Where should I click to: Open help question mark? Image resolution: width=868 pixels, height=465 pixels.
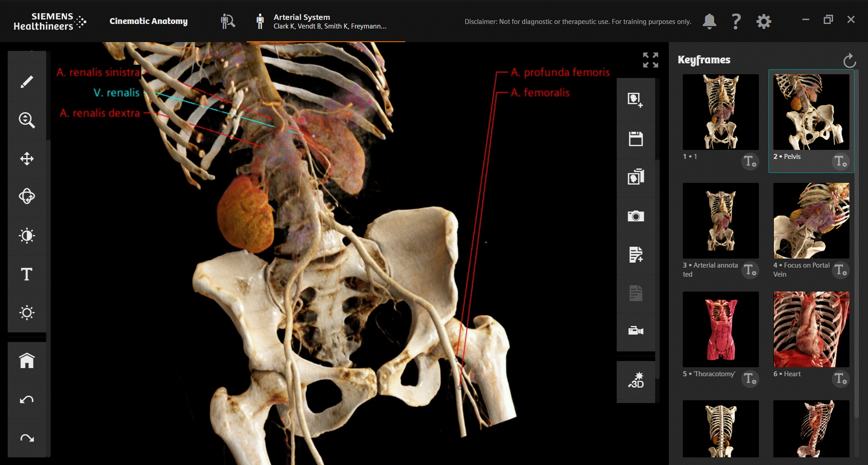(x=736, y=21)
